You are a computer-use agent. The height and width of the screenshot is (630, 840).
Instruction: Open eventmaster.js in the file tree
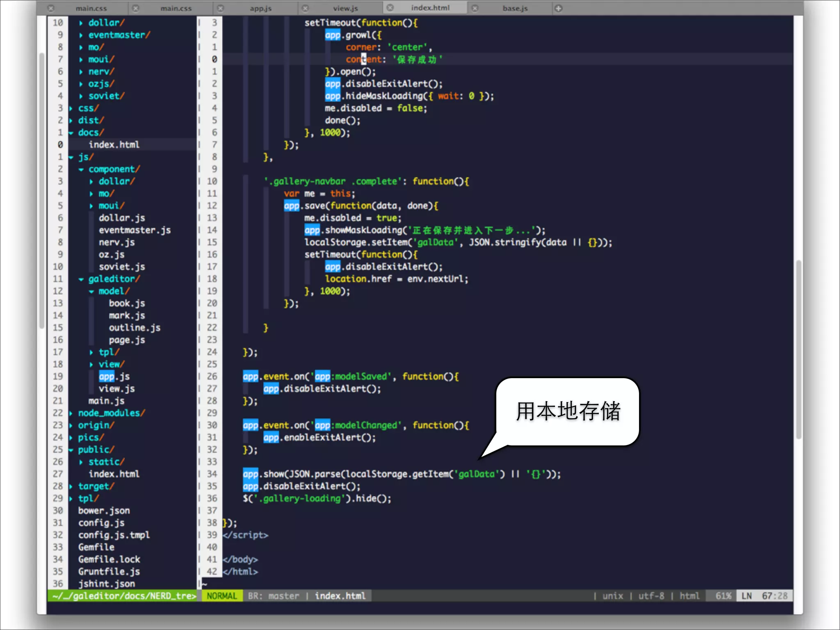(x=135, y=231)
